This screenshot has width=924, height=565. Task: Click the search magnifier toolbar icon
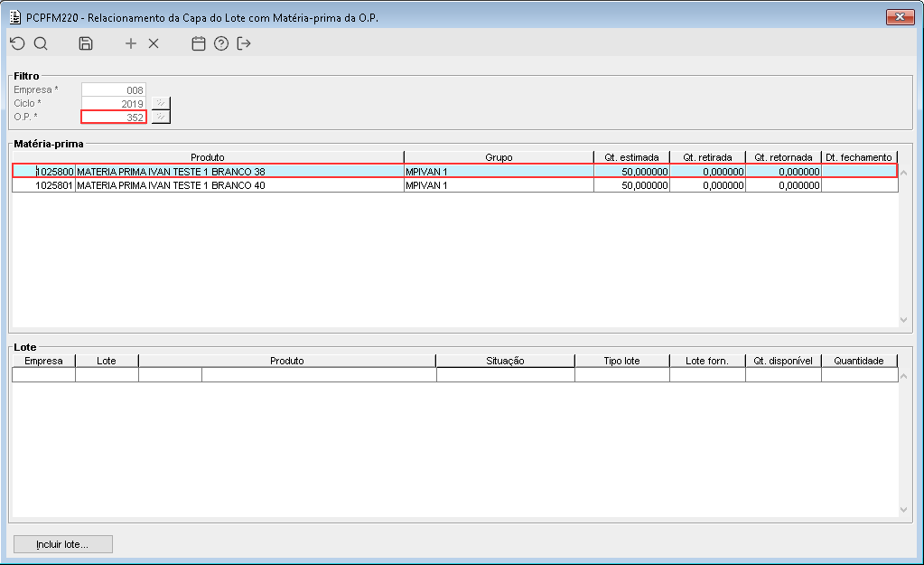point(41,43)
